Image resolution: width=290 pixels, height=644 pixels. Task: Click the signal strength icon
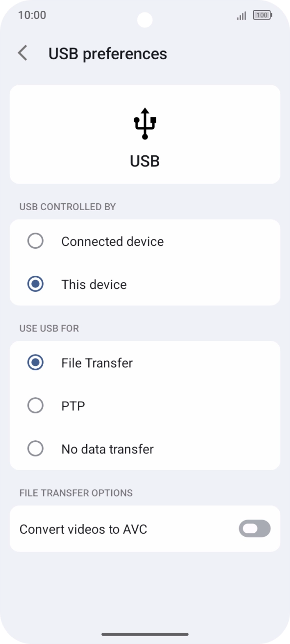point(241,15)
